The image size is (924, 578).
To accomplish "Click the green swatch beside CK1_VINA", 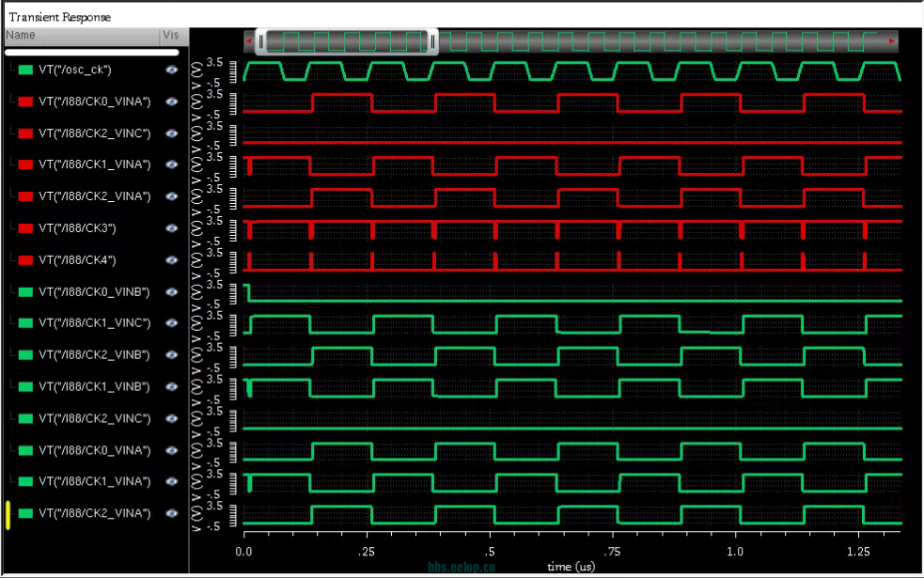I will click(x=25, y=482).
